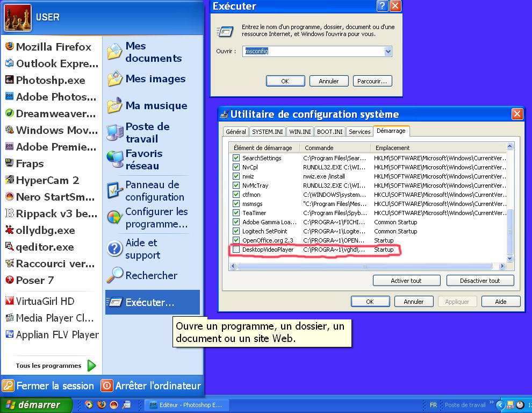
Task: Click the Parcourir... button
Action: pos(372,81)
